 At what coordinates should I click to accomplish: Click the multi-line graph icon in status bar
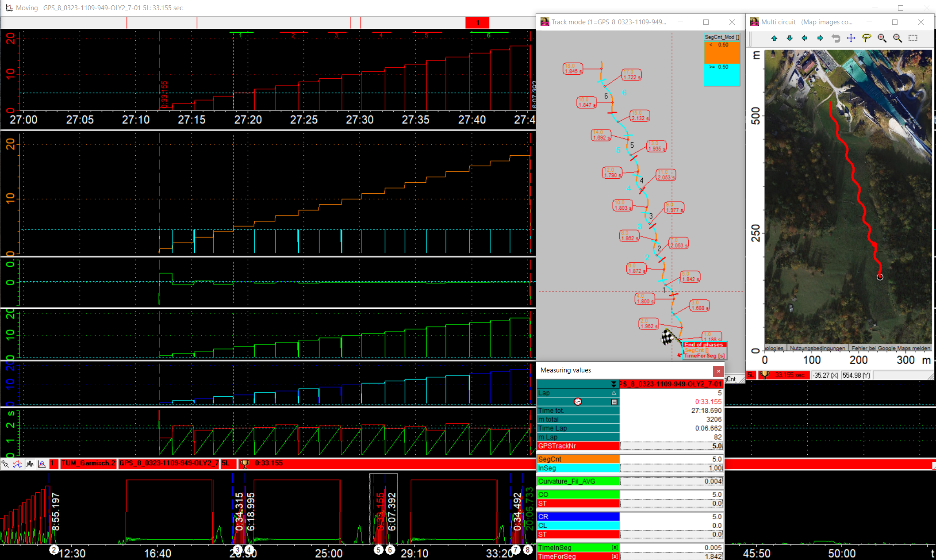18,464
